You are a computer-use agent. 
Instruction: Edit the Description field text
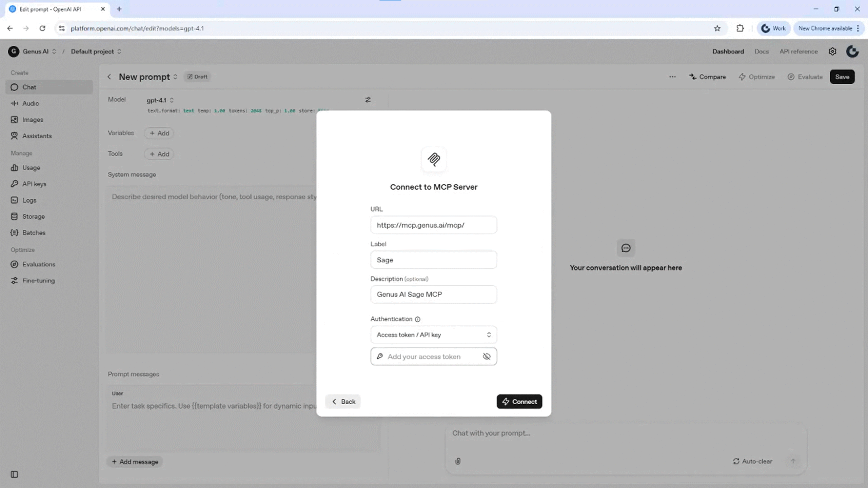pyautogui.click(x=434, y=294)
